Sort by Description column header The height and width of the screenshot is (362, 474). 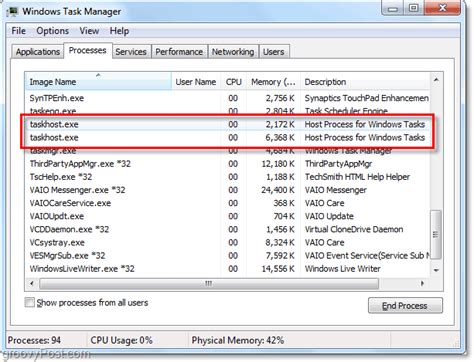click(x=365, y=82)
